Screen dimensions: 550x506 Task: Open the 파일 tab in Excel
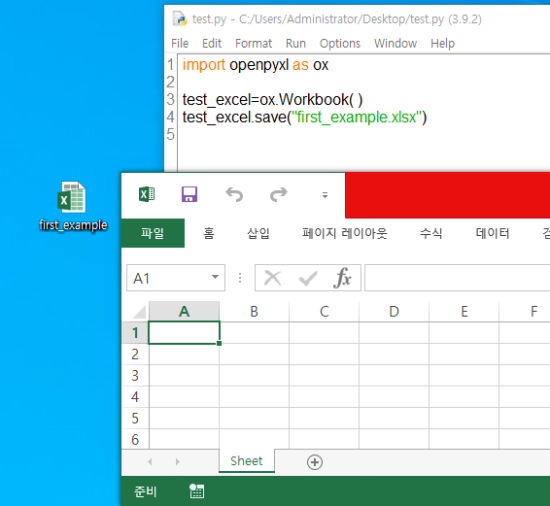pyautogui.click(x=153, y=233)
